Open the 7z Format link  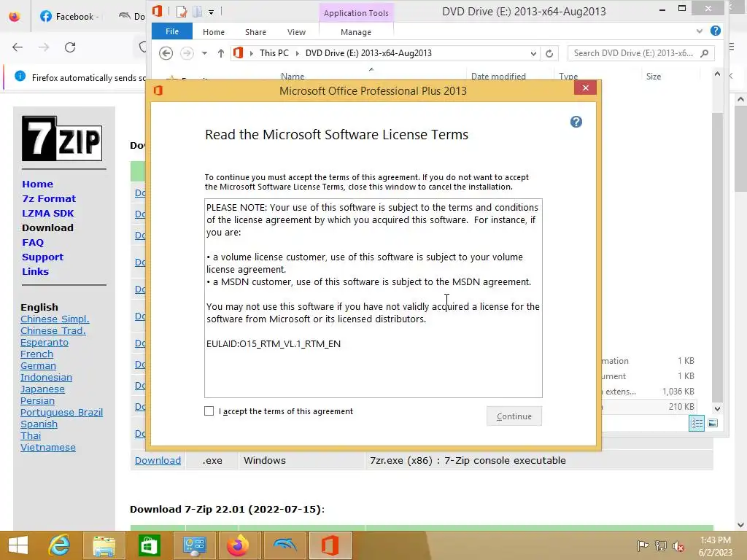(49, 198)
